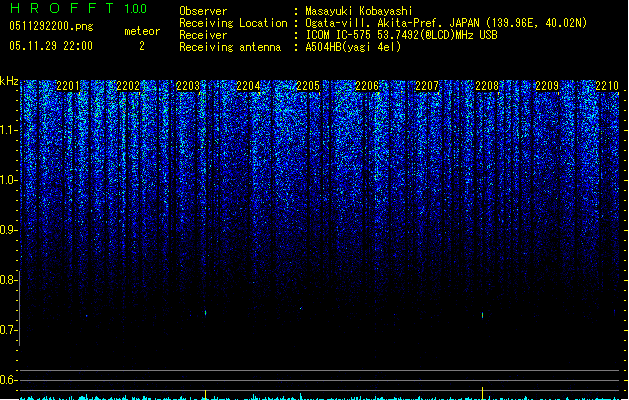Click the 2210 time marker
The height and width of the screenshot is (400, 629).
607,86
